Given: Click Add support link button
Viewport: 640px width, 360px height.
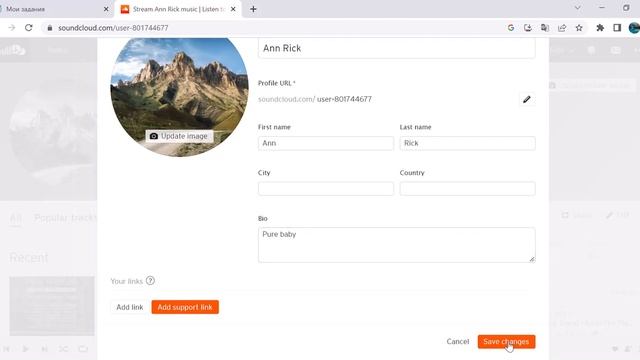Looking at the screenshot, I should 185,307.
